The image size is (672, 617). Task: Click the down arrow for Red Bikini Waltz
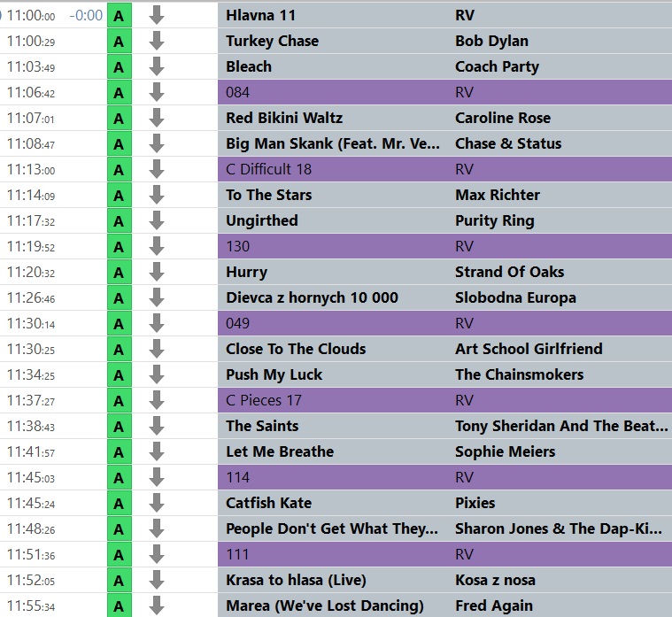(x=157, y=119)
